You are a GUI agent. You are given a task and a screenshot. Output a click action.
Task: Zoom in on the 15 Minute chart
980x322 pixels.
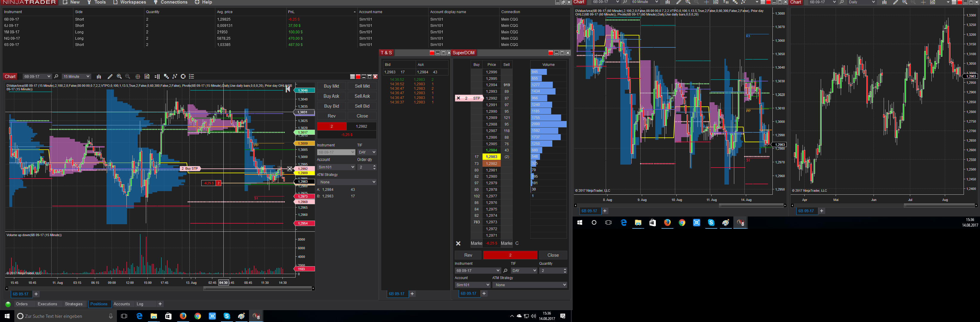(x=119, y=76)
